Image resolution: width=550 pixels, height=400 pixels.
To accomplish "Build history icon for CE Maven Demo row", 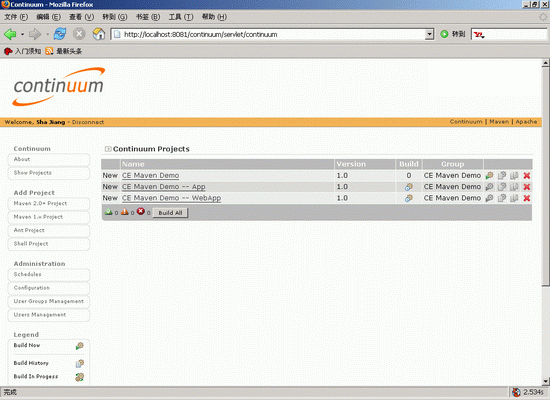I will pyautogui.click(x=502, y=175).
